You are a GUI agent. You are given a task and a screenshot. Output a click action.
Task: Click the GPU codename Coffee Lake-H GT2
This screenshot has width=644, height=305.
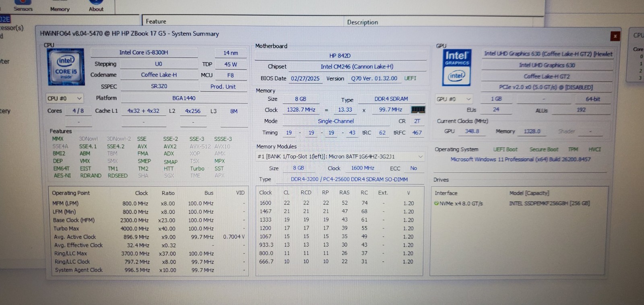[547, 76]
